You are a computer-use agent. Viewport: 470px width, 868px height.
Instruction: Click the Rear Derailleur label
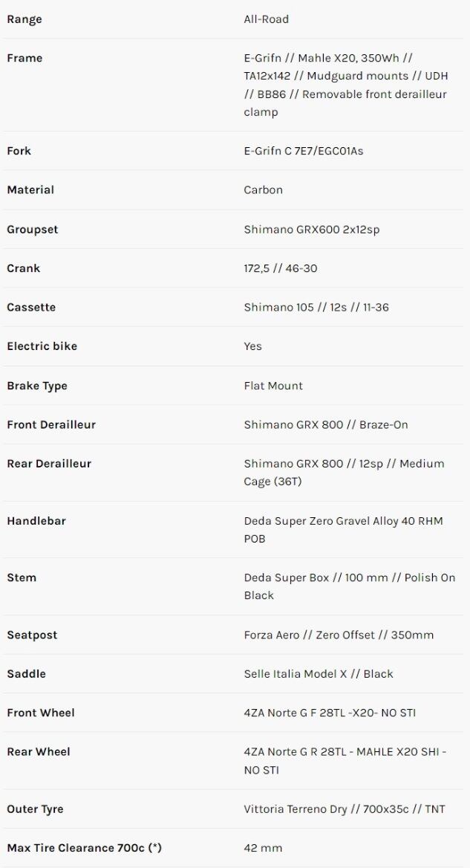[49, 464]
